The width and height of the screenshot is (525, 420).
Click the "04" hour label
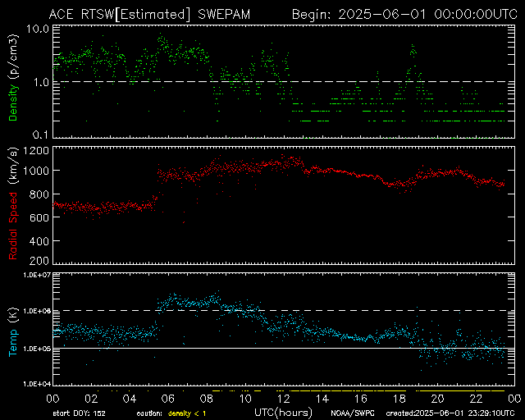tap(130, 399)
